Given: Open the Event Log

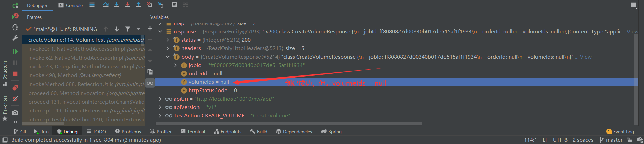Looking at the screenshot, I should click(620, 132).
